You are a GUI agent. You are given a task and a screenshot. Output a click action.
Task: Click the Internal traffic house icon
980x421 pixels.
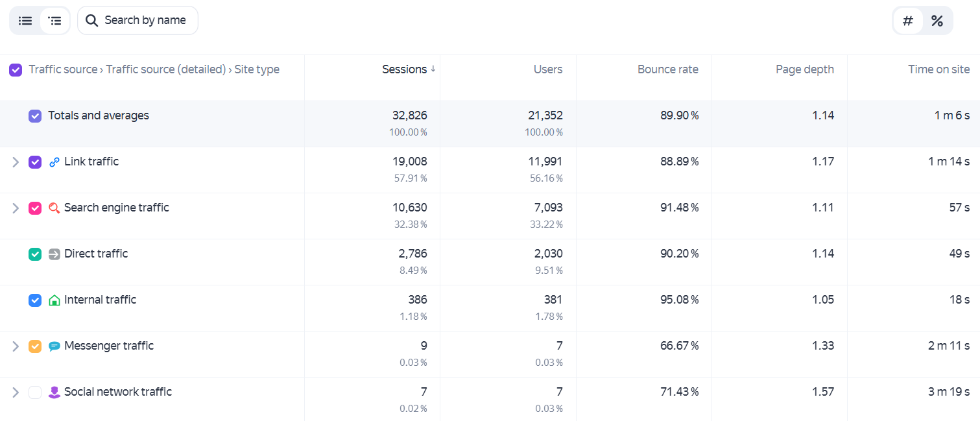tap(54, 300)
